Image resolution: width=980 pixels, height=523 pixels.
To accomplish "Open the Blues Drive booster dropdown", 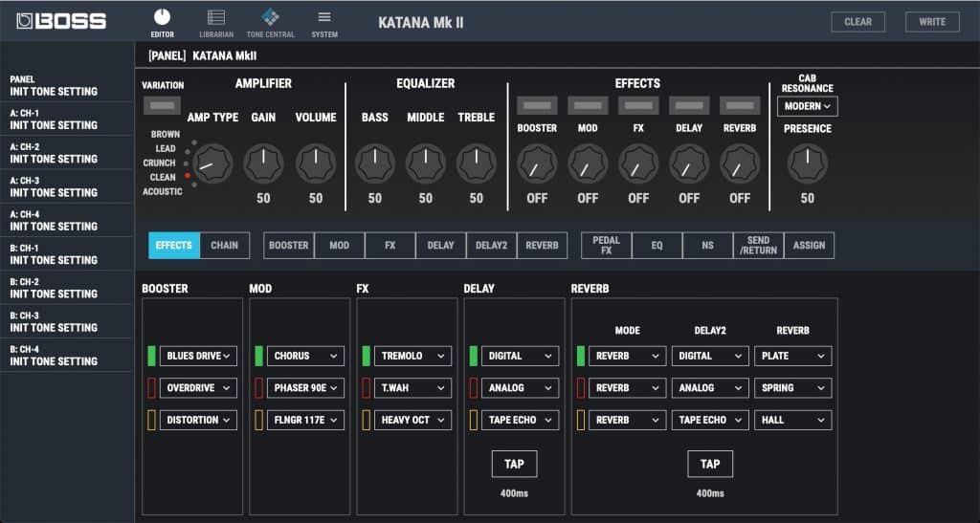I will tap(198, 356).
